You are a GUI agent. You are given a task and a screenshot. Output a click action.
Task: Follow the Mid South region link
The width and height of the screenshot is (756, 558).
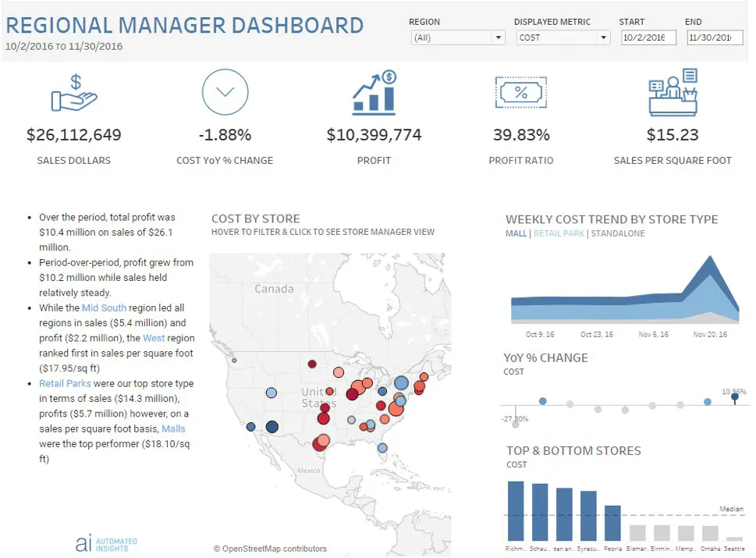point(104,307)
